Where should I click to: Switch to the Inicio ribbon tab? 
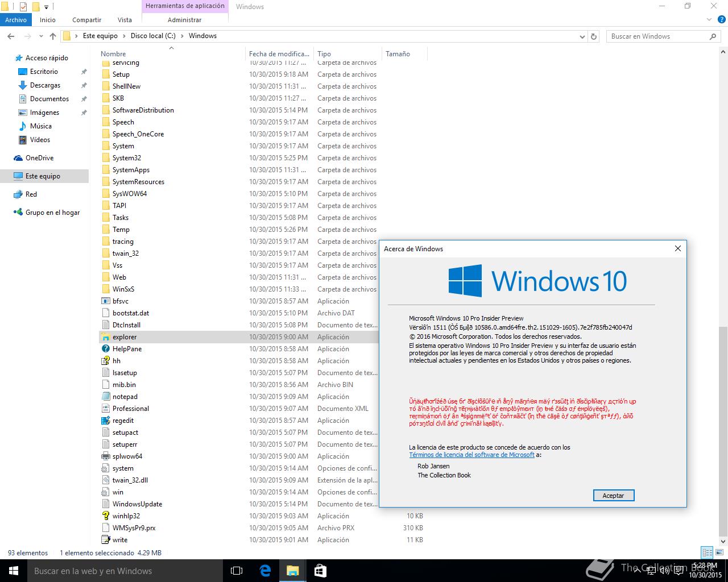[48, 20]
